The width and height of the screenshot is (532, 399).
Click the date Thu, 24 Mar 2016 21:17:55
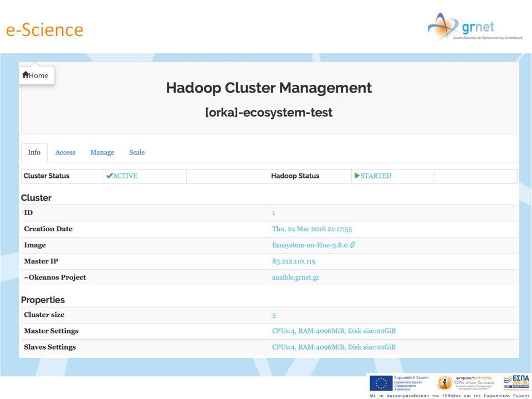[312, 229]
